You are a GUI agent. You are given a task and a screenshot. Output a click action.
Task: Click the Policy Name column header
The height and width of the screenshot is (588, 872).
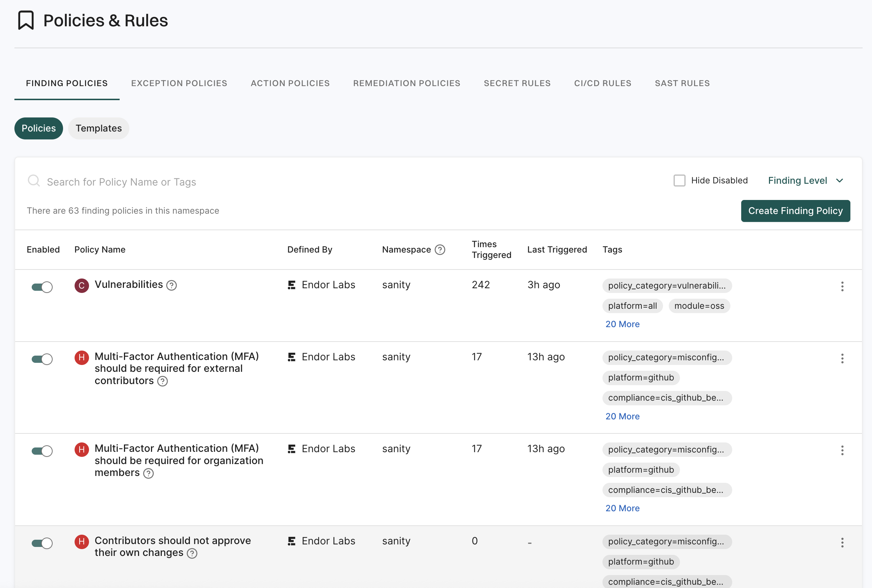[x=100, y=250]
